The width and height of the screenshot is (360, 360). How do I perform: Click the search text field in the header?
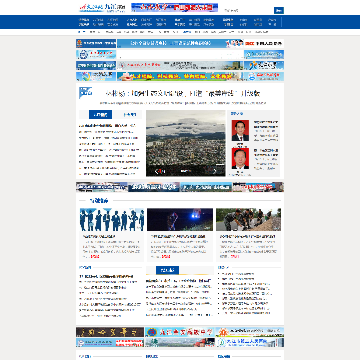click(x=248, y=10)
